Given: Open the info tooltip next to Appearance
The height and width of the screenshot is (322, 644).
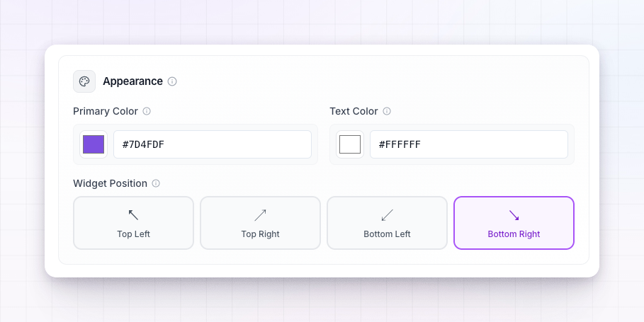Looking at the screenshot, I should pyautogui.click(x=172, y=81).
